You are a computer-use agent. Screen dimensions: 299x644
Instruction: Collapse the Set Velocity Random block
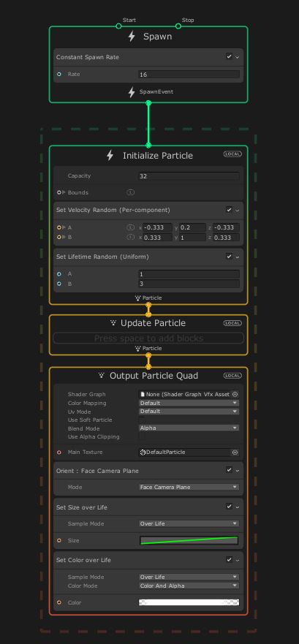[238, 211]
